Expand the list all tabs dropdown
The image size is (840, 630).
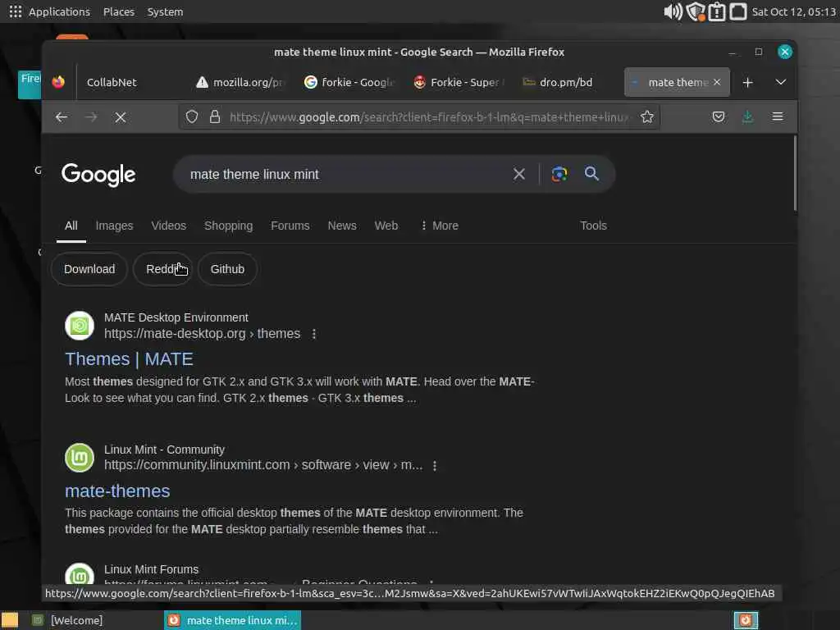(781, 82)
